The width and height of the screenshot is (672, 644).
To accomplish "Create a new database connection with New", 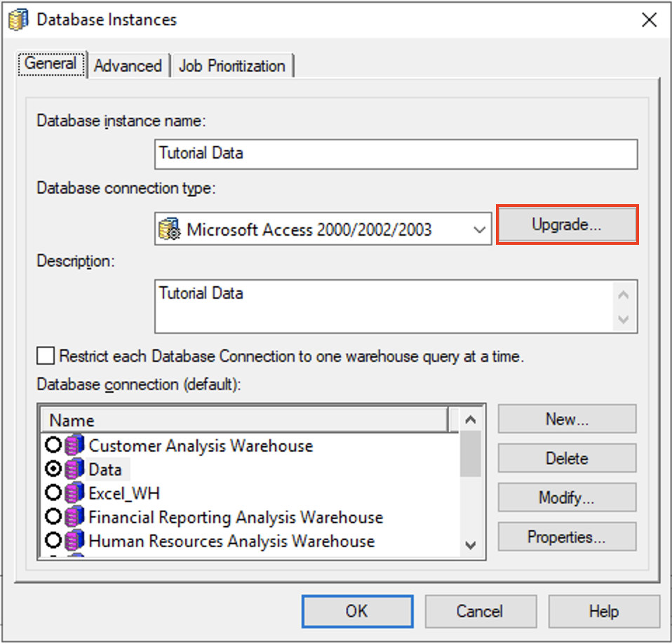I will 567,419.
